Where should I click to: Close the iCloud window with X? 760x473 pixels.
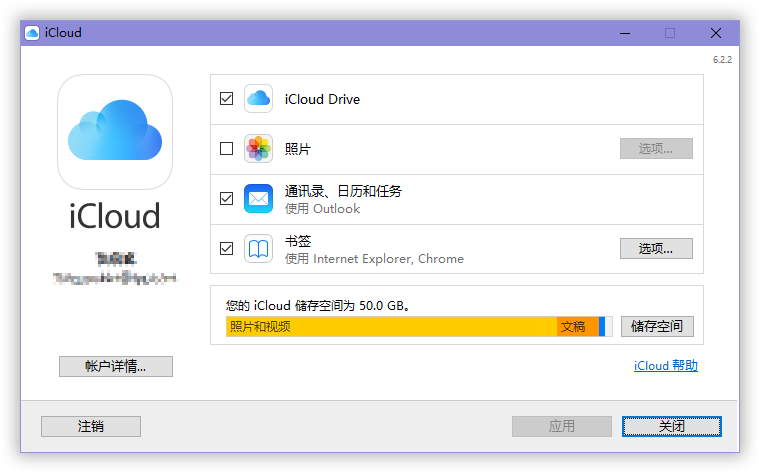[x=716, y=33]
